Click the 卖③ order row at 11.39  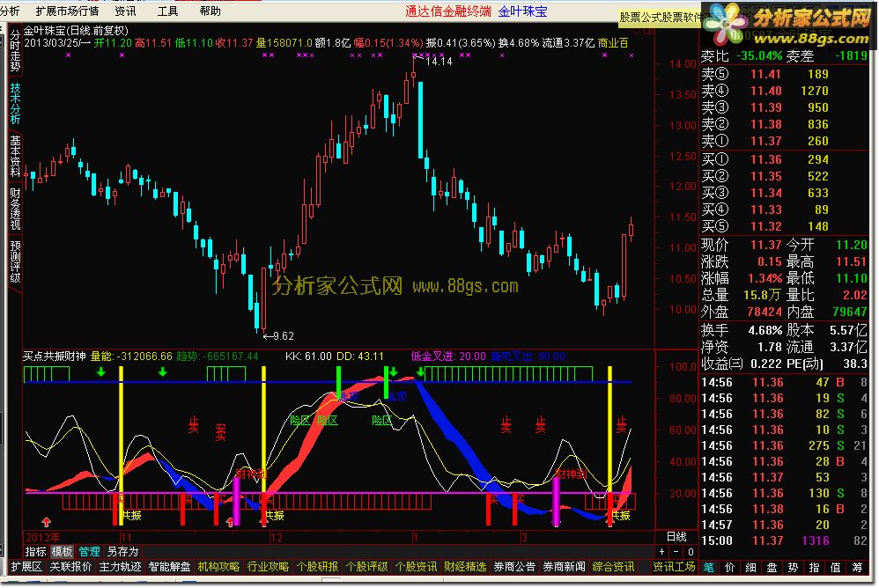(784, 107)
